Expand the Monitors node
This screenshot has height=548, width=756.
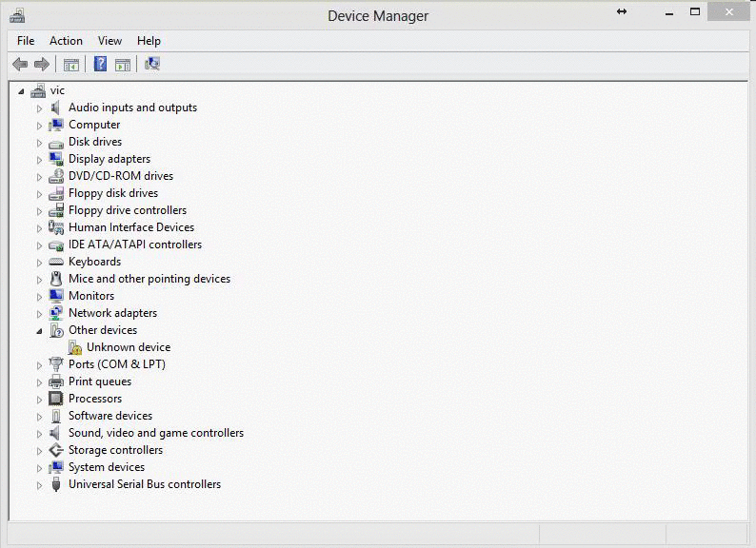[x=39, y=297]
